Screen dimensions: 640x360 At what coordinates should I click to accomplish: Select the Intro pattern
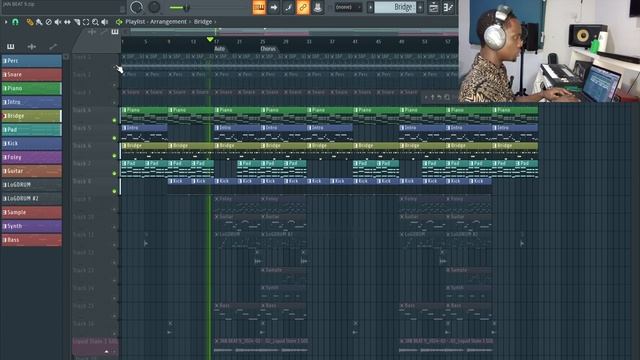click(x=31, y=102)
